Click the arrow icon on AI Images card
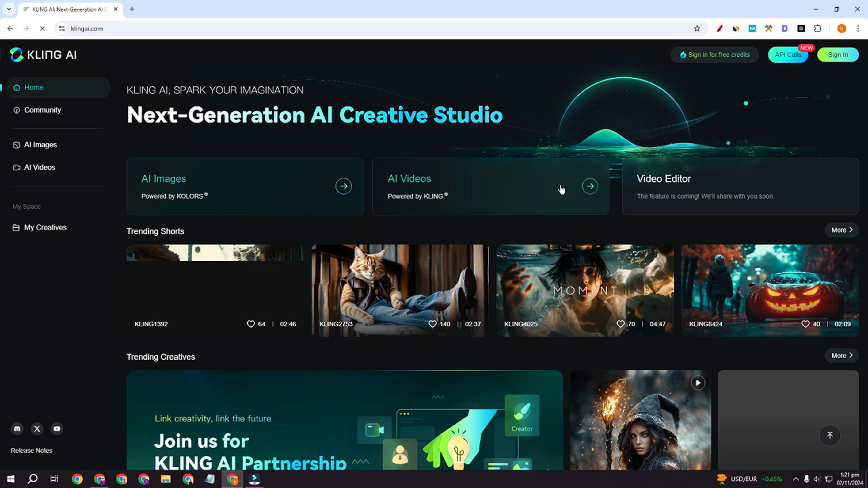 (344, 186)
